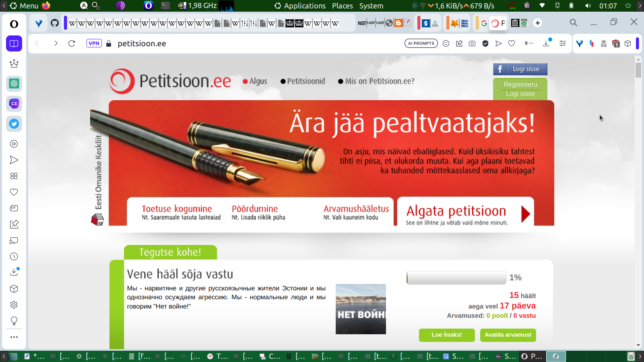Click the AI PROMPTS button
Viewport: 644px width, 362px height.
(421, 43)
